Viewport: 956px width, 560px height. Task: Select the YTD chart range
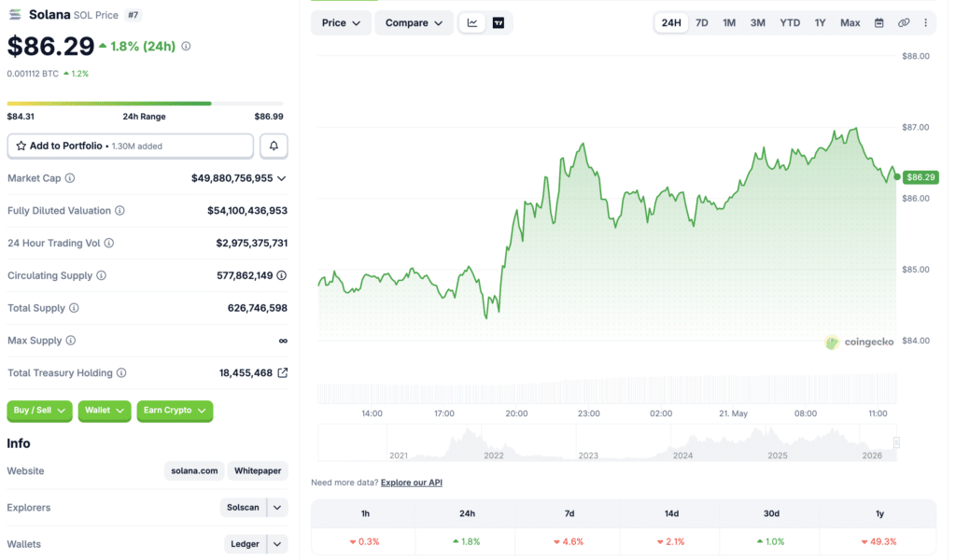tap(790, 22)
